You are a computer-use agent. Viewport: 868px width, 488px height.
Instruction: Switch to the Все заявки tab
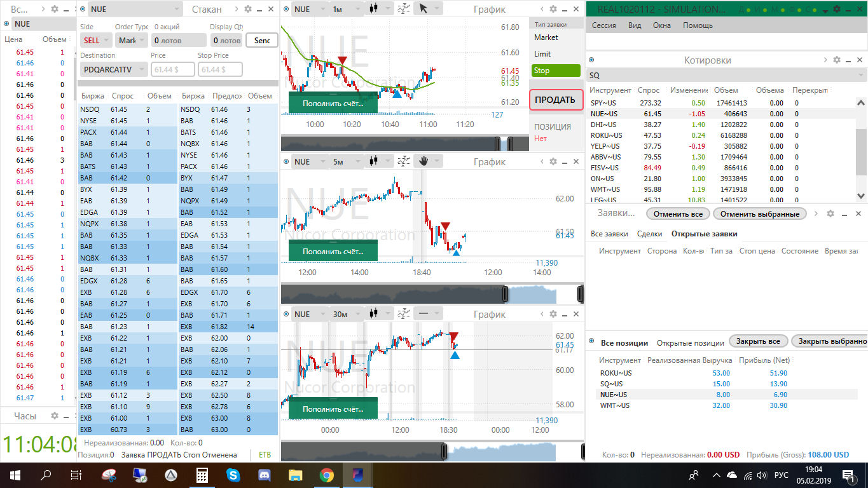[609, 234]
